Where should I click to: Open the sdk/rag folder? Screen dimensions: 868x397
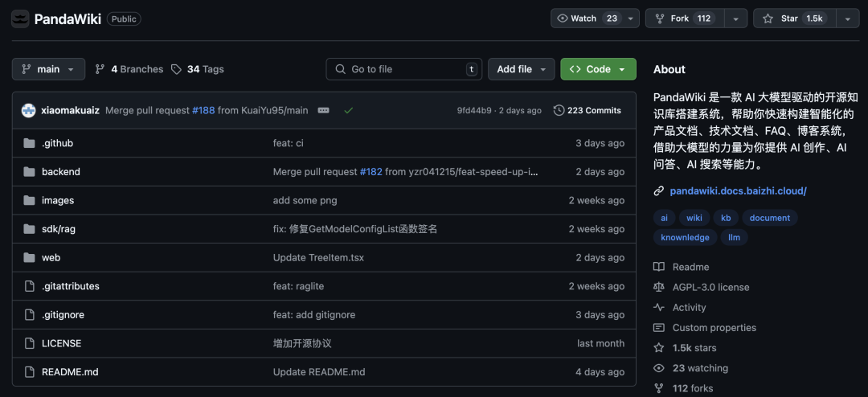pos(59,229)
